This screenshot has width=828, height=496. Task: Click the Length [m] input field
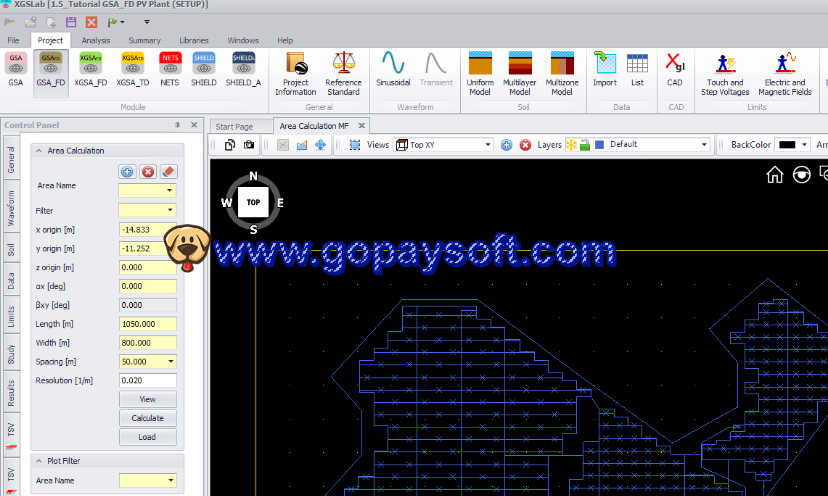[147, 323]
